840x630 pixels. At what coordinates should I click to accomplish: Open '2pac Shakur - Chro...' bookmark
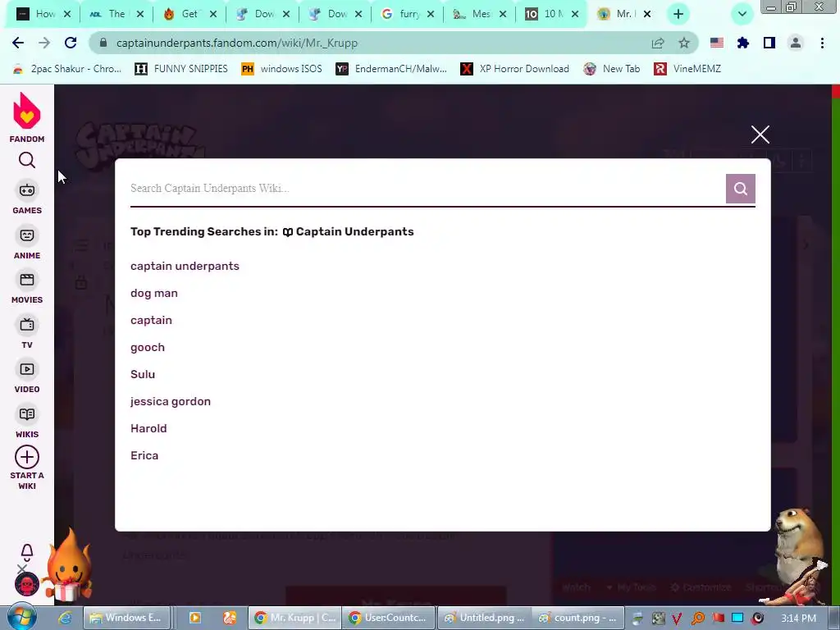67,69
